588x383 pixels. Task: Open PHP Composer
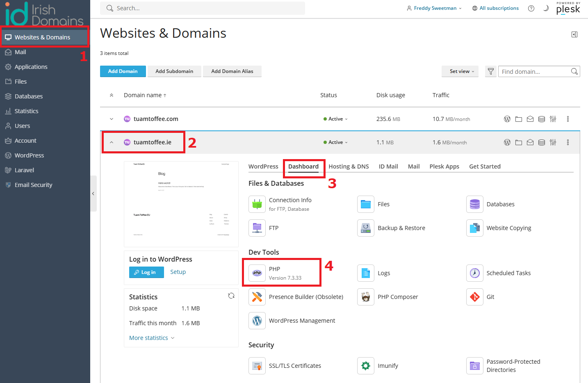point(387,297)
